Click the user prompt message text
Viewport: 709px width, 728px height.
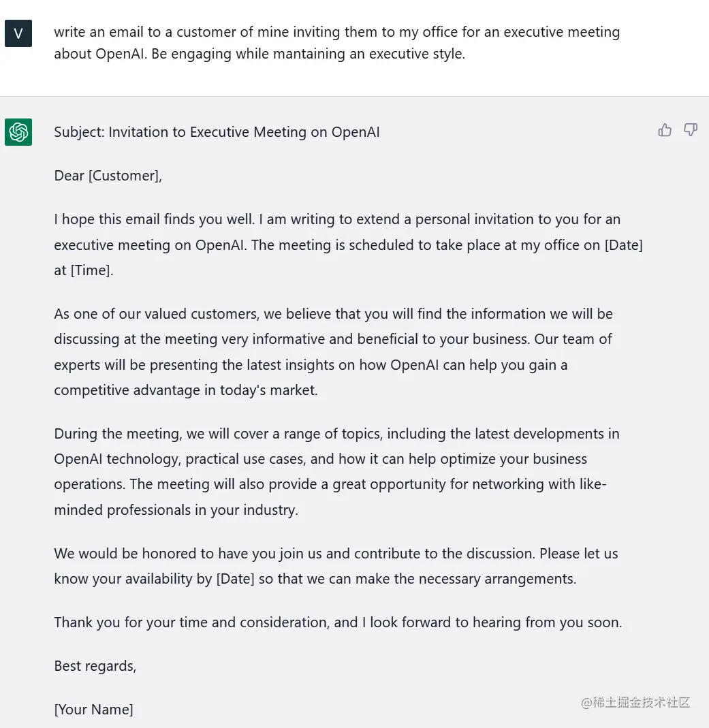click(x=336, y=42)
